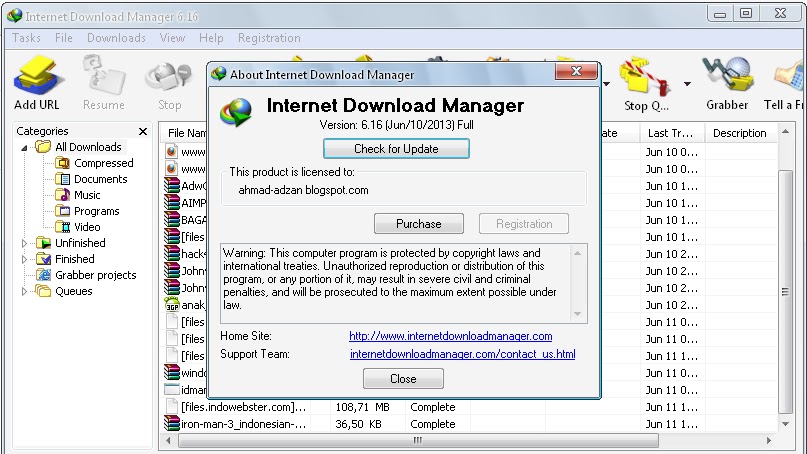Viewport: 807px width, 454px height.
Task: Open dropdown arrow left of Stop Queue
Action: [607, 83]
